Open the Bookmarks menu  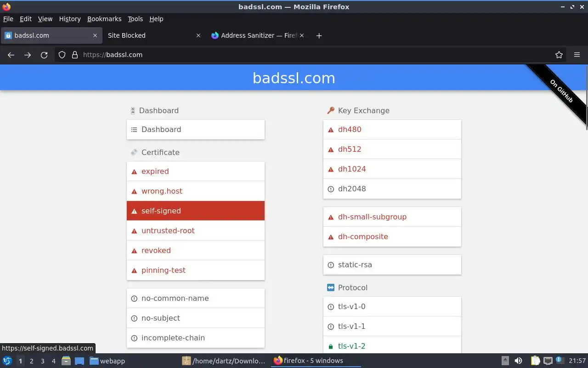pos(104,19)
